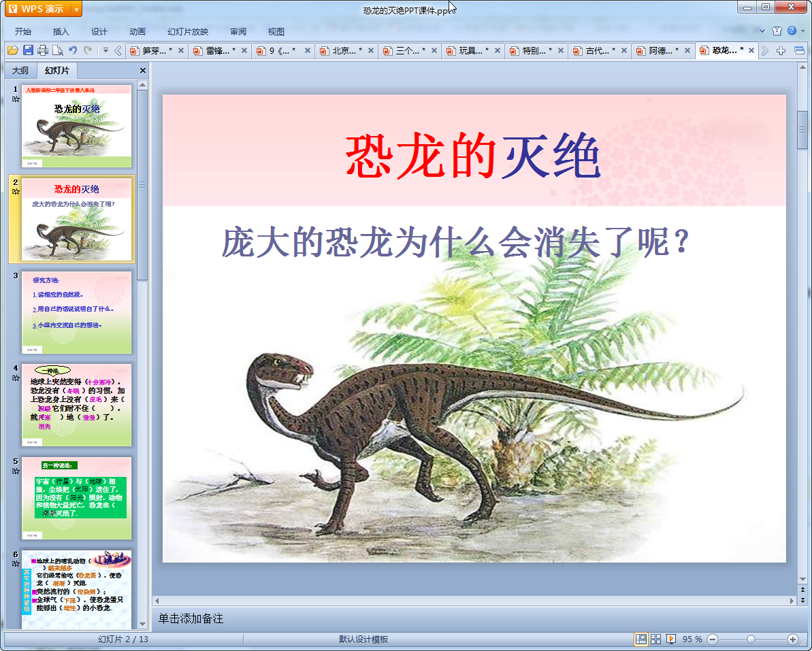Viewport: 812px width, 651px height.
Task: Click the subtitle text 庞大的恐龙为什么会消失了呢？
Action: pos(455,241)
